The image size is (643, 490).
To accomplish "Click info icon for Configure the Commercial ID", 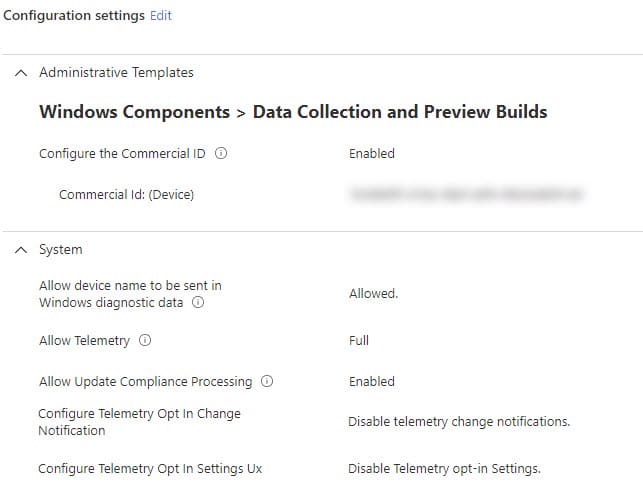I will [x=221, y=153].
